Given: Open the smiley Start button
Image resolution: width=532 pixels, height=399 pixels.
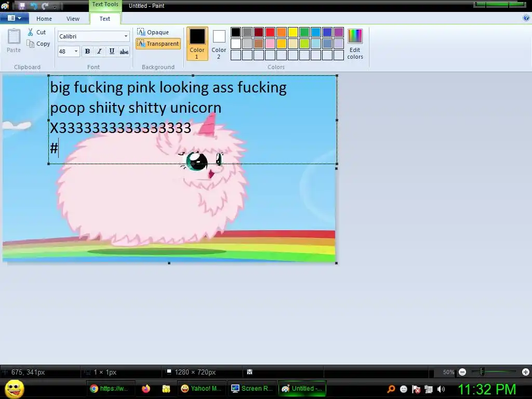Looking at the screenshot, I should pyautogui.click(x=14, y=389).
